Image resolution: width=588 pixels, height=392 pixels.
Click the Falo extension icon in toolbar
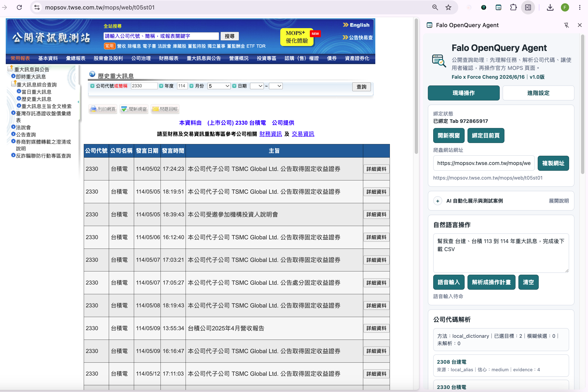point(498,8)
